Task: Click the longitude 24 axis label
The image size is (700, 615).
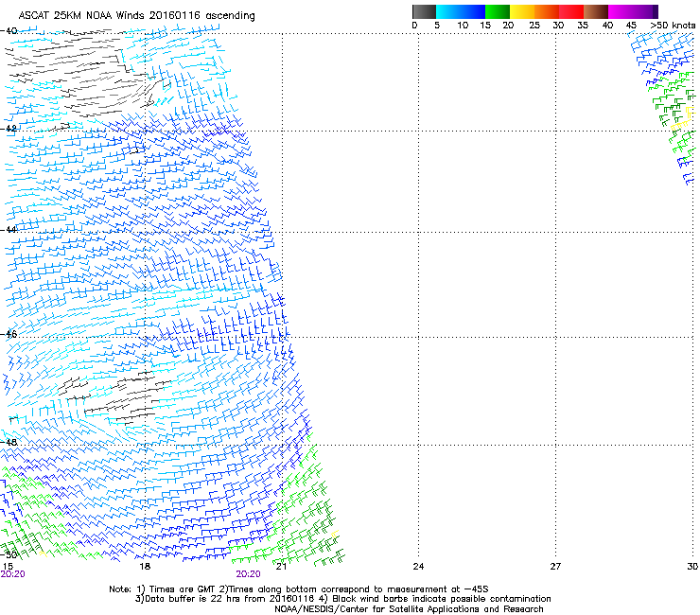Action: tap(418, 567)
